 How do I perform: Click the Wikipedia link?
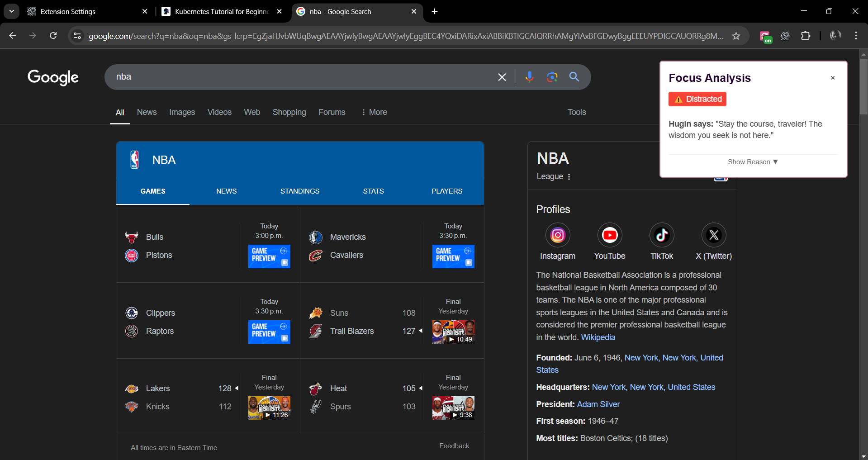(x=598, y=337)
